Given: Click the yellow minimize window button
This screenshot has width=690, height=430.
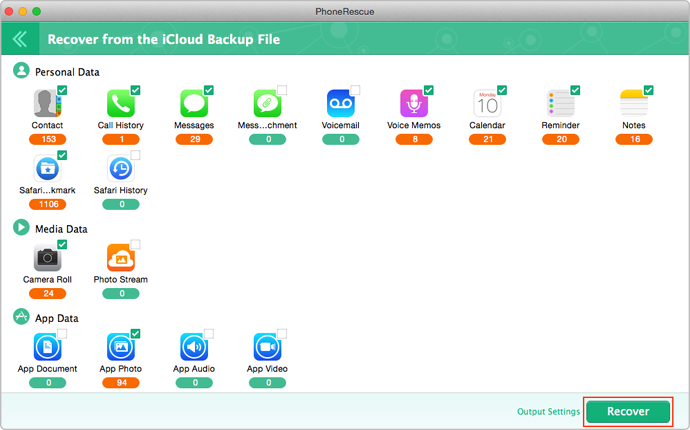Looking at the screenshot, I should tap(23, 11).
